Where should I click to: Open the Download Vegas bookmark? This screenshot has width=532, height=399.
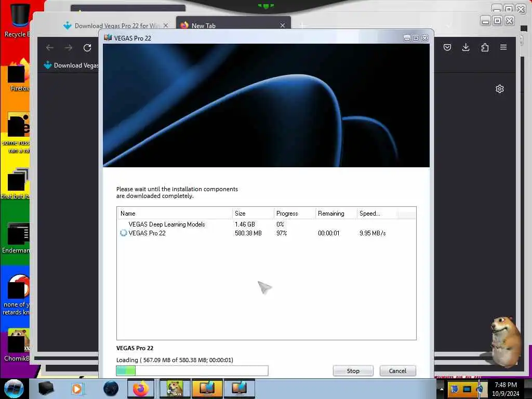[x=71, y=65]
